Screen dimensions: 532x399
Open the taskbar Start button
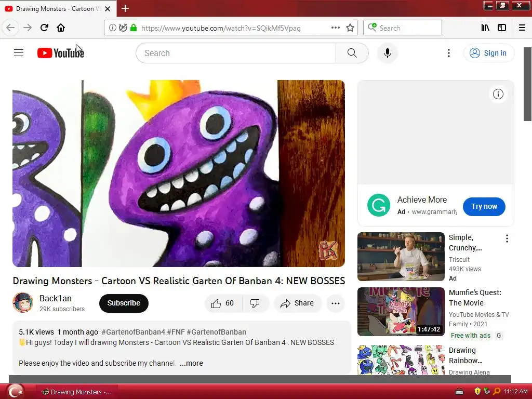(x=16, y=392)
